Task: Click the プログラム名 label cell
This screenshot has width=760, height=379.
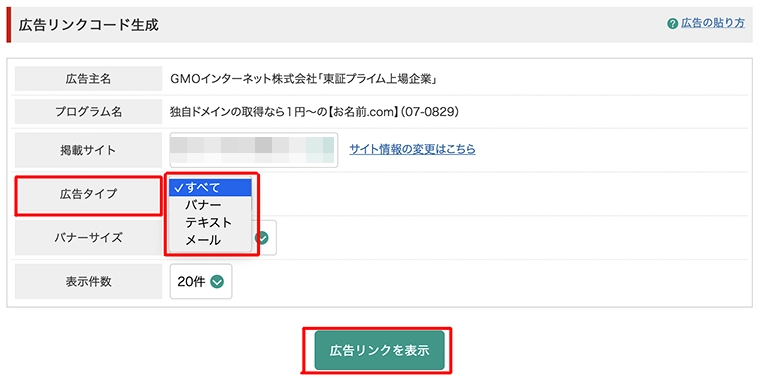Action: pyautogui.click(x=88, y=112)
